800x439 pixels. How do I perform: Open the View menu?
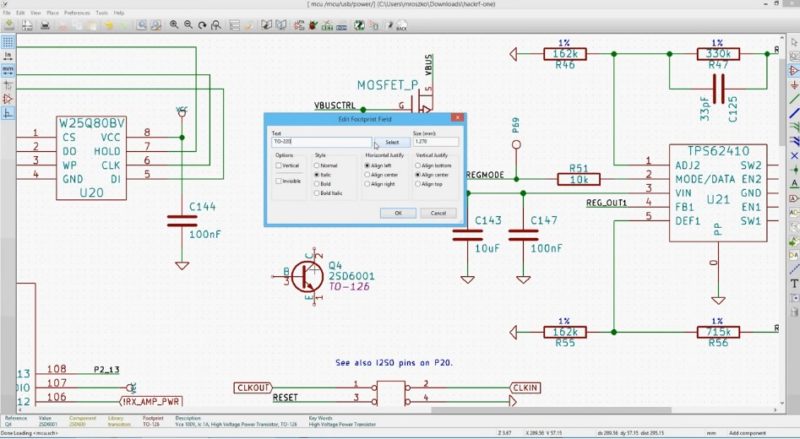tap(36, 13)
